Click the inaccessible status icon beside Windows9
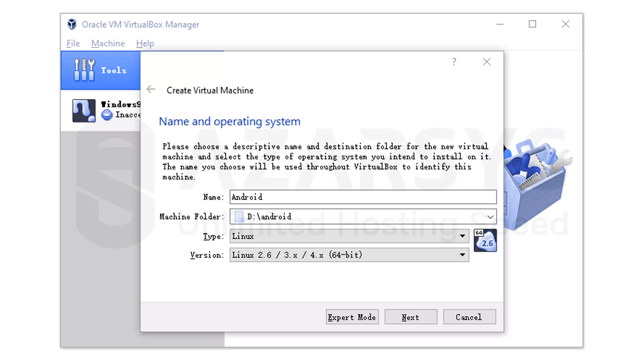This screenshot has width=644, height=362. point(107,115)
